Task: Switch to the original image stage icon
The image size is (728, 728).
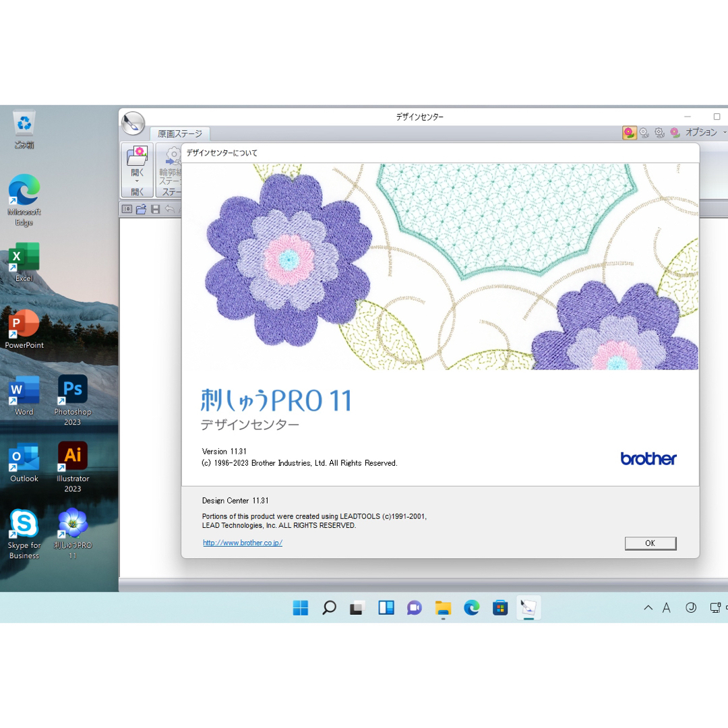Action: [x=629, y=133]
